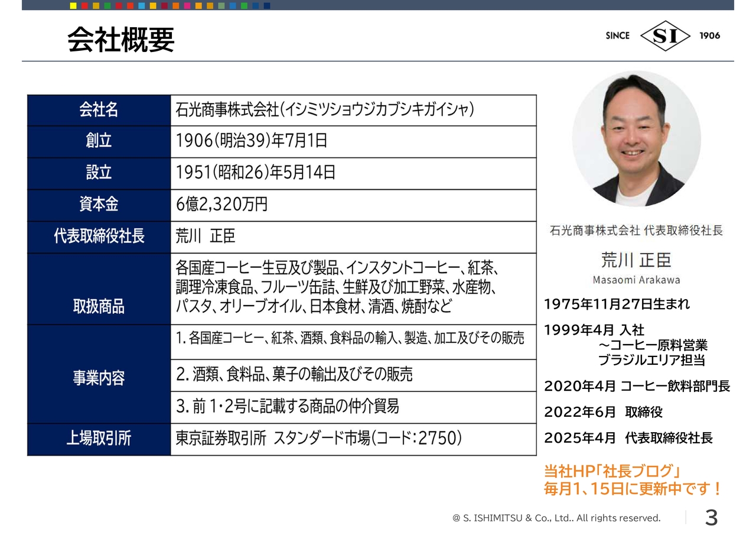Click business item 2 about 輸出
The width and height of the screenshot is (756, 535).
tap(294, 374)
